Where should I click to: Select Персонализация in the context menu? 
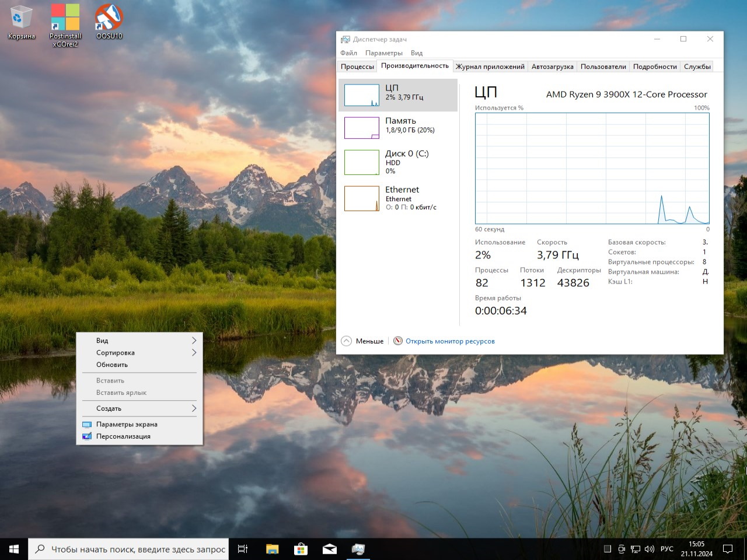123,436
